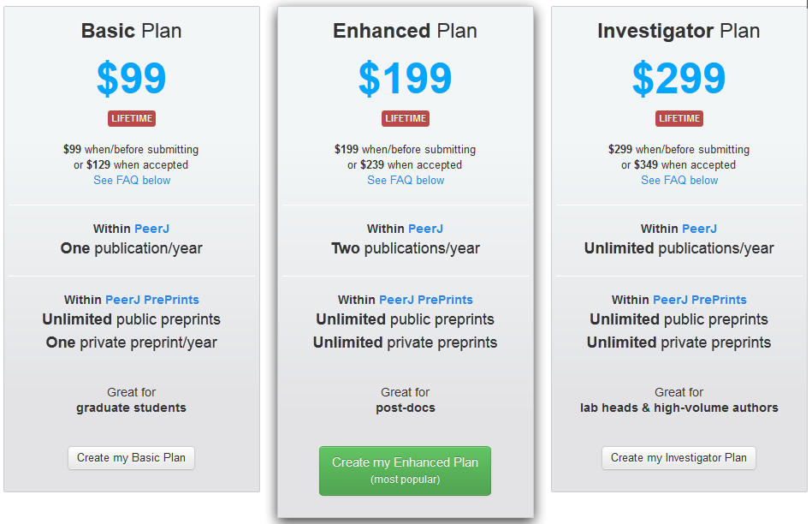Click the LIFETIME badge under the $299 price
The image size is (812, 524).
(x=679, y=119)
